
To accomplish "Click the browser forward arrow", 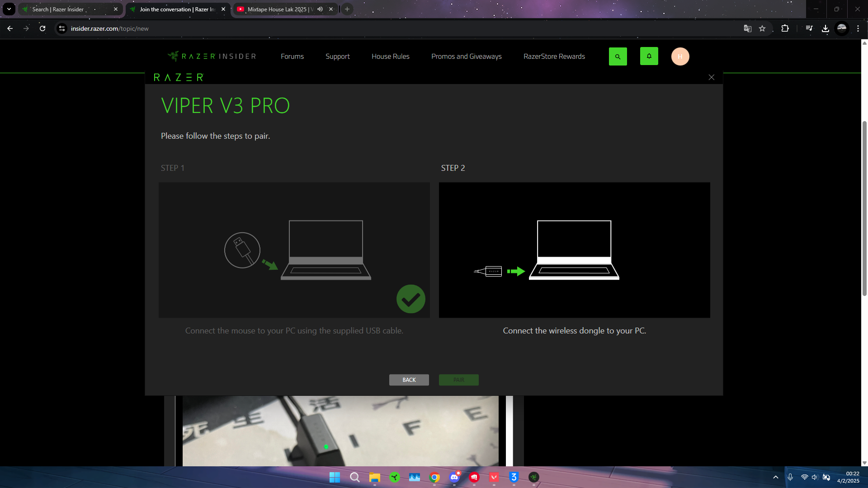I will tap(26, 28).
